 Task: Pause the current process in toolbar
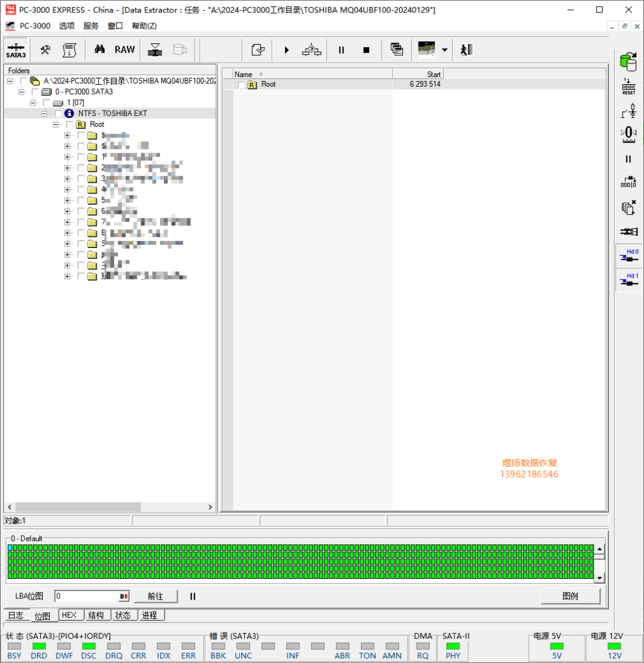point(341,50)
